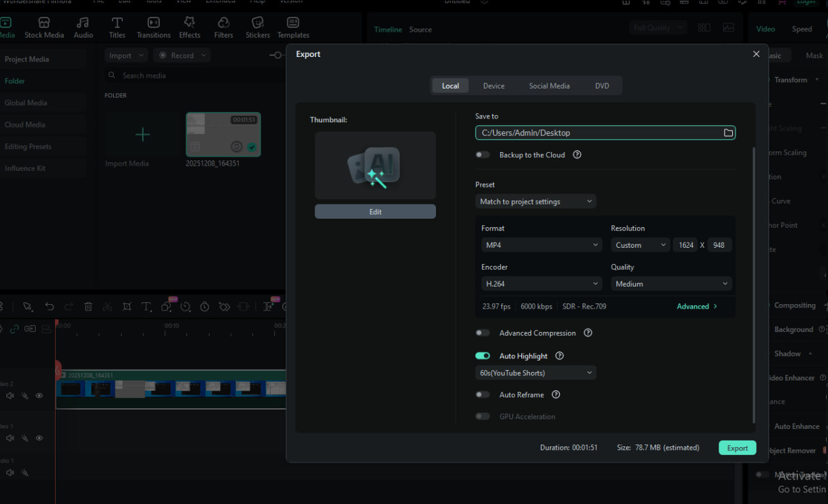828x504 pixels.
Task: Open help for Auto Highlight
Action: click(560, 356)
